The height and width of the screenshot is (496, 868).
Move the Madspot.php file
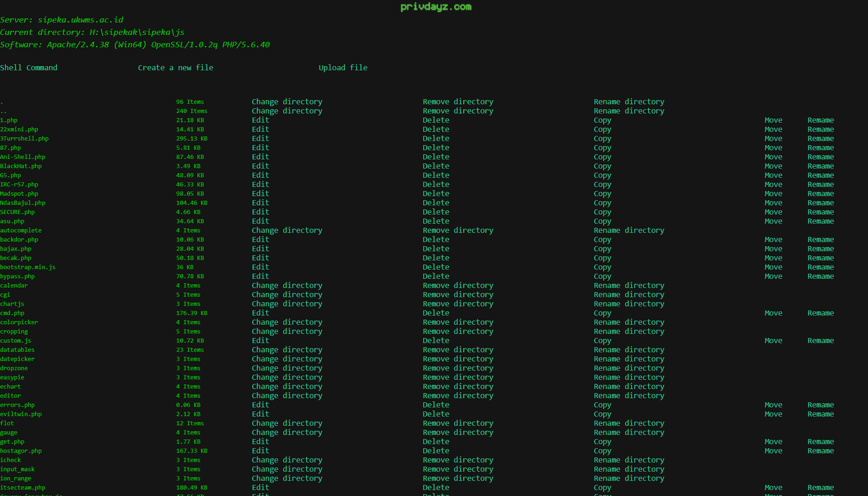(x=773, y=193)
